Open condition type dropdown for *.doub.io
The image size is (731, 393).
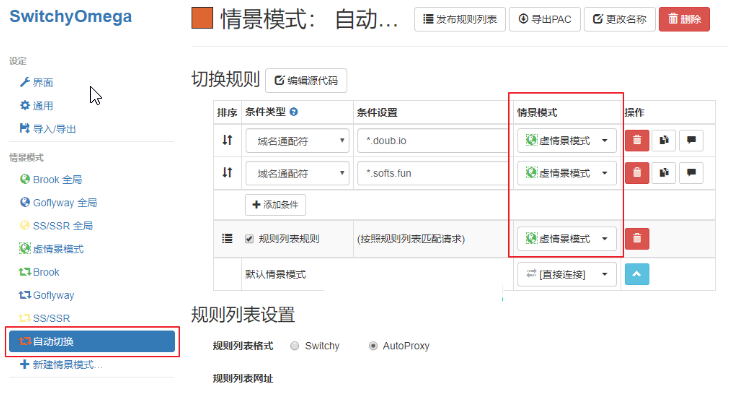tap(297, 141)
